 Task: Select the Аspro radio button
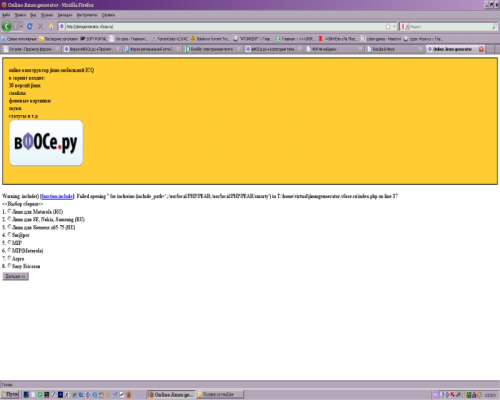click(x=9, y=258)
